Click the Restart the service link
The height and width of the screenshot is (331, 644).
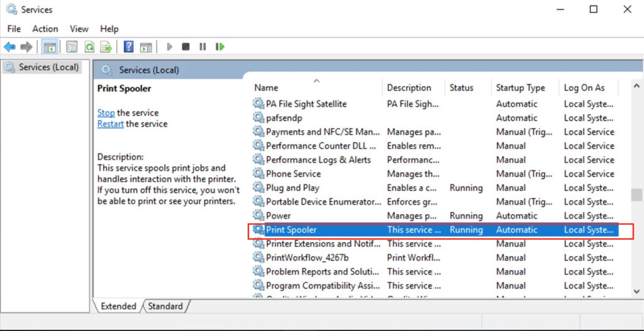point(110,124)
